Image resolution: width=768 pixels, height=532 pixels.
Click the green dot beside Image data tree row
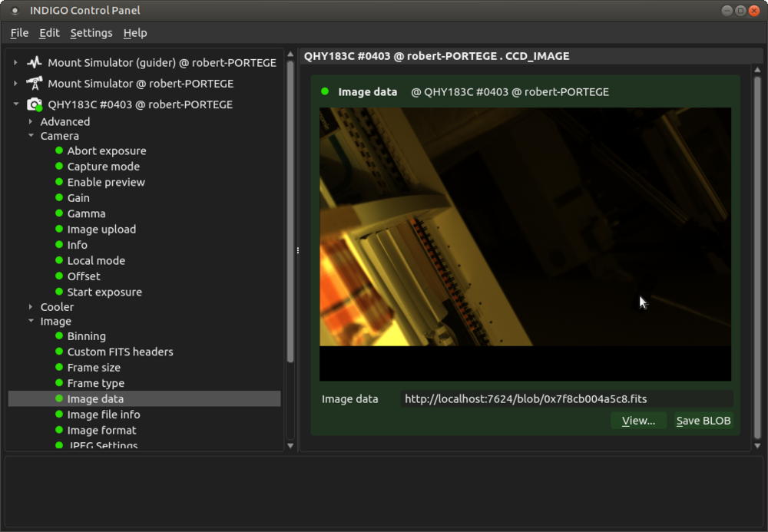tap(59, 398)
